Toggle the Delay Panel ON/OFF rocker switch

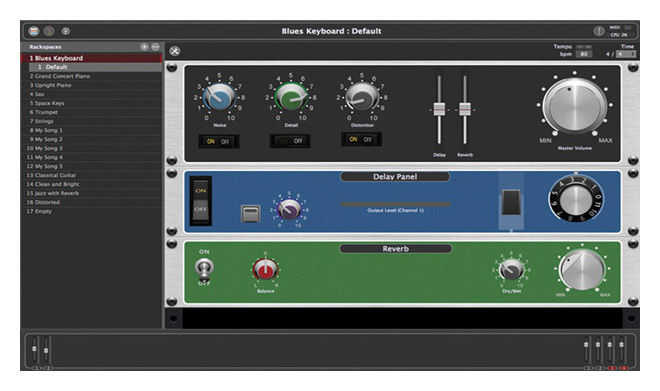(x=201, y=201)
